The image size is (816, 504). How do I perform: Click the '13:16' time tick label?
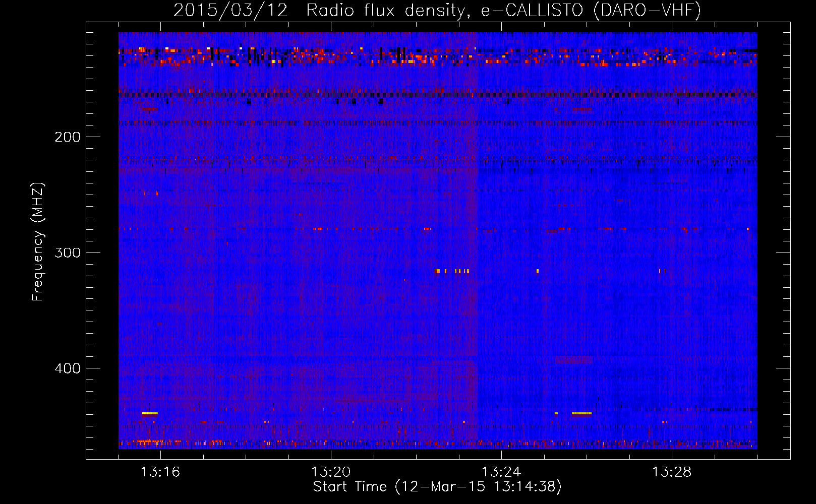coord(160,472)
